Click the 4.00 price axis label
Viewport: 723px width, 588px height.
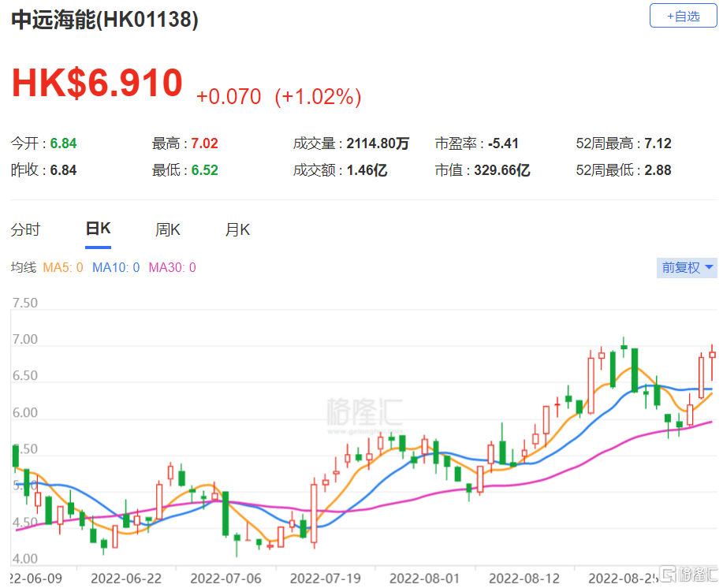click(25, 559)
